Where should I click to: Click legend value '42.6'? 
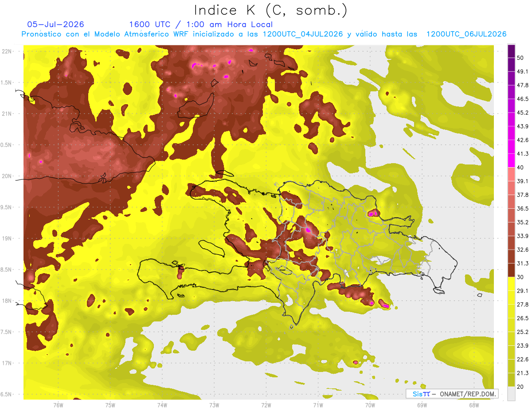(523, 140)
